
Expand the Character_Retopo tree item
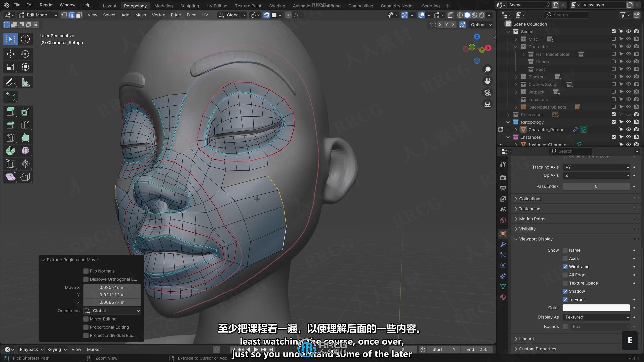pos(516,130)
